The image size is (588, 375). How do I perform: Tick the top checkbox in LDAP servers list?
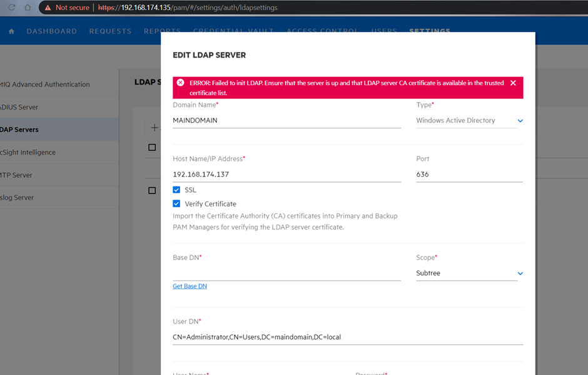pos(152,148)
